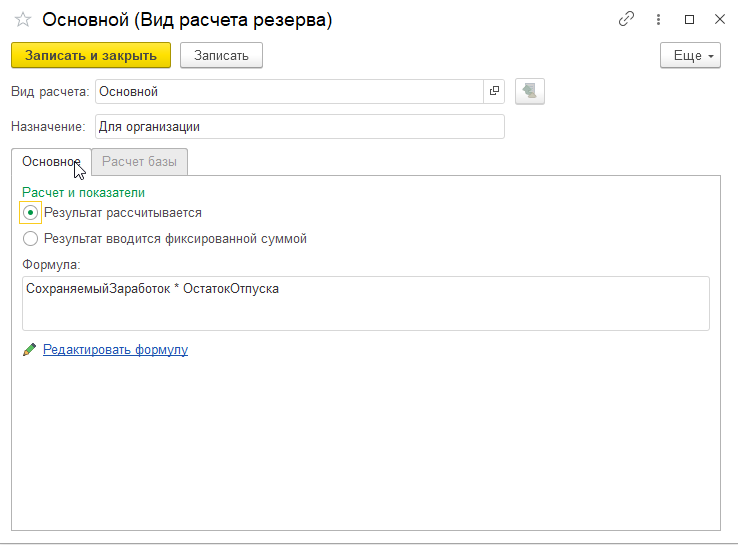
Task: Click the Вид расчета: label
Action: pyautogui.click(x=50, y=91)
